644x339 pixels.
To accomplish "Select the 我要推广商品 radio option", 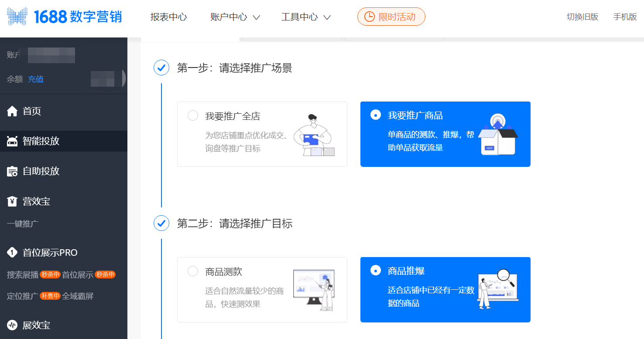I will click(x=375, y=115).
